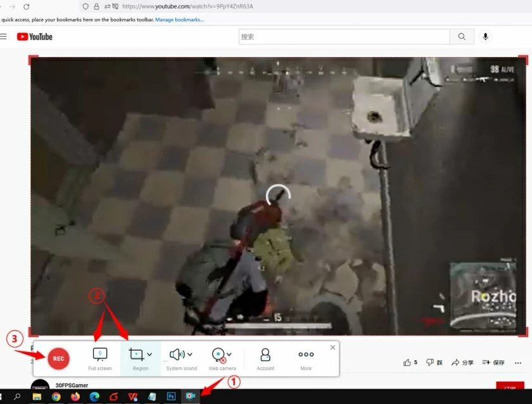Image resolution: width=532 pixels, height=404 pixels.
Task: Open the YouTube hamburger menu
Action: [5, 36]
